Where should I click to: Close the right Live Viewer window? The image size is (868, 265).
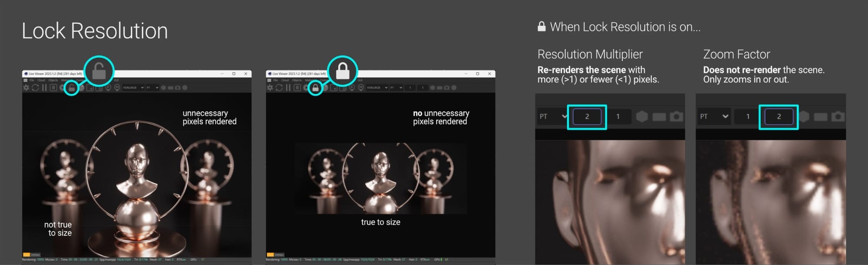490,74
